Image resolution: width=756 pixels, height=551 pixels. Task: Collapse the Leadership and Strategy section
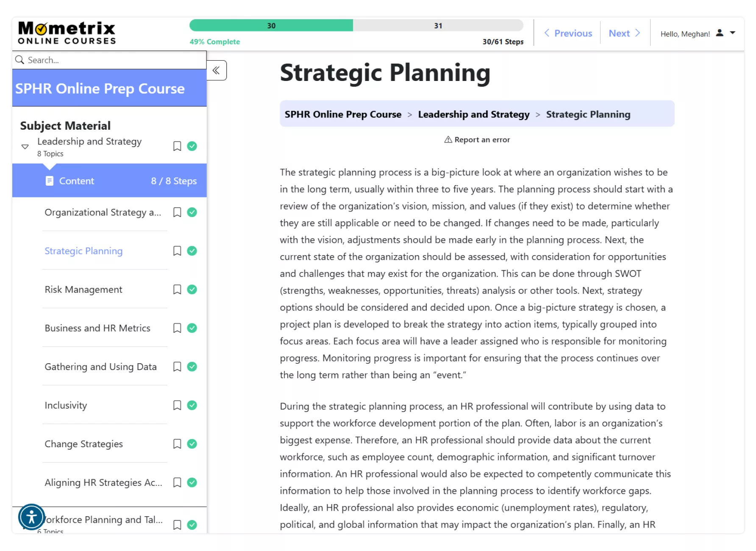pyautogui.click(x=25, y=147)
